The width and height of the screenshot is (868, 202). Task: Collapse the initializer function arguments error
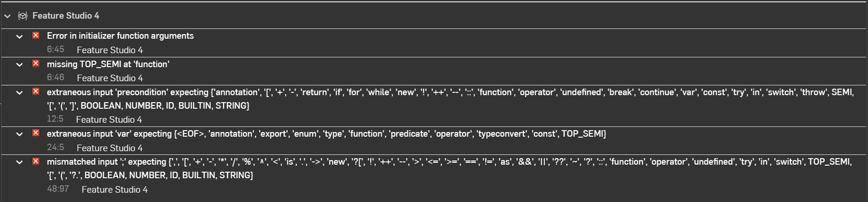click(x=20, y=36)
